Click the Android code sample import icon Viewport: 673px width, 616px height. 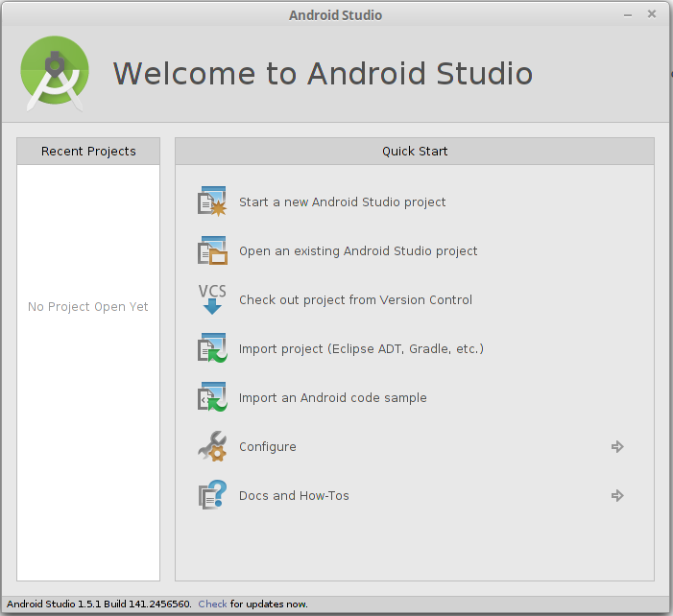tap(211, 398)
